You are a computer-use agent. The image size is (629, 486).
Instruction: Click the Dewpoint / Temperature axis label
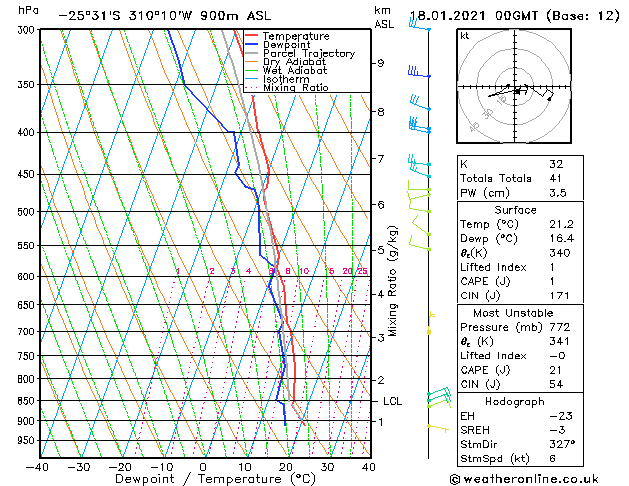click(202, 479)
